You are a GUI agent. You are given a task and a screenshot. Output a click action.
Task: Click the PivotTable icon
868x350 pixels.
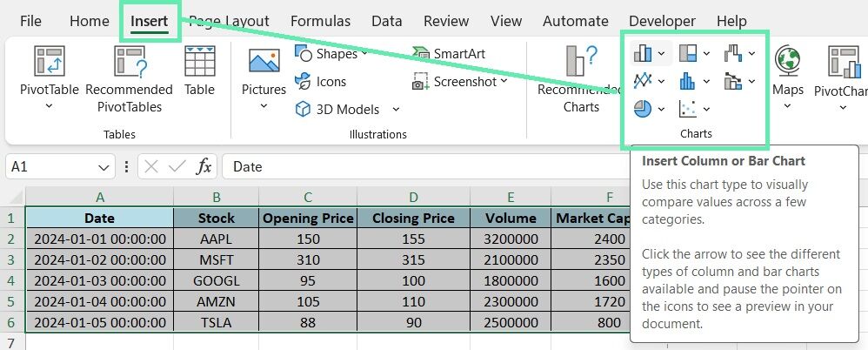tap(50, 61)
